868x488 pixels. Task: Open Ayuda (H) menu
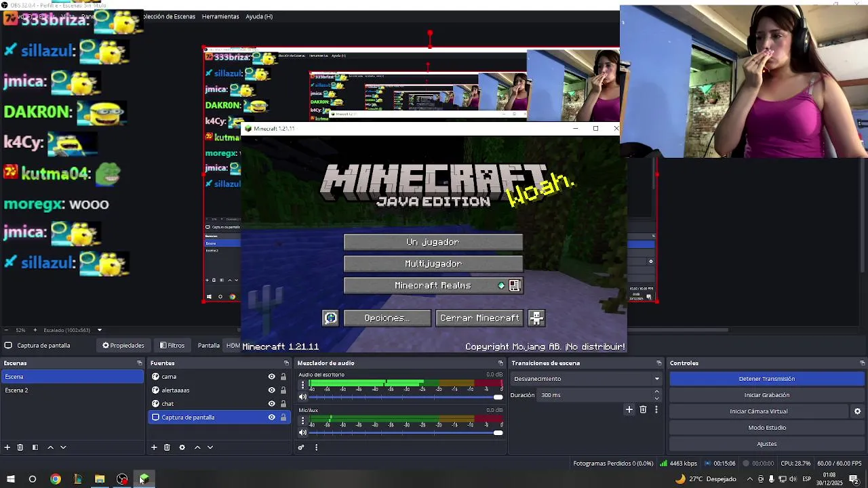pyautogui.click(x=259, y=16)
